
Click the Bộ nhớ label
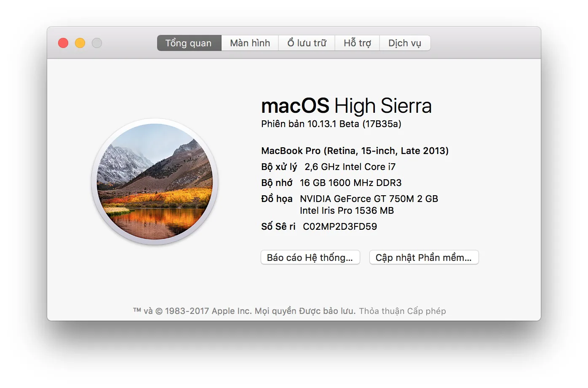[277, 183]
